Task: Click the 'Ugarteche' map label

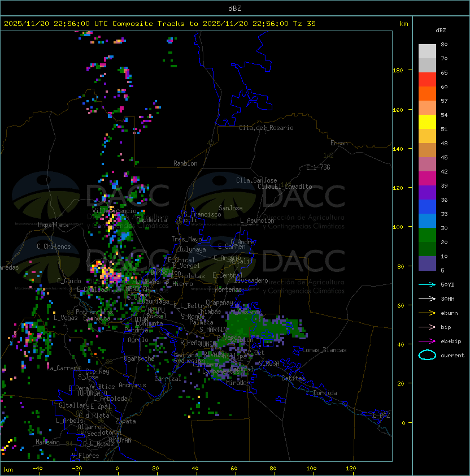Action: pyautogui.click(x=139, y=358)
